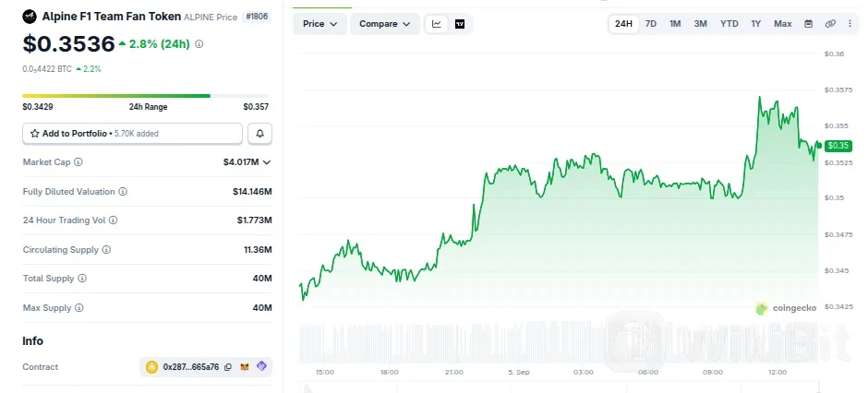
Task: Select the 1M timeframe tab
Action: point(675,24)
